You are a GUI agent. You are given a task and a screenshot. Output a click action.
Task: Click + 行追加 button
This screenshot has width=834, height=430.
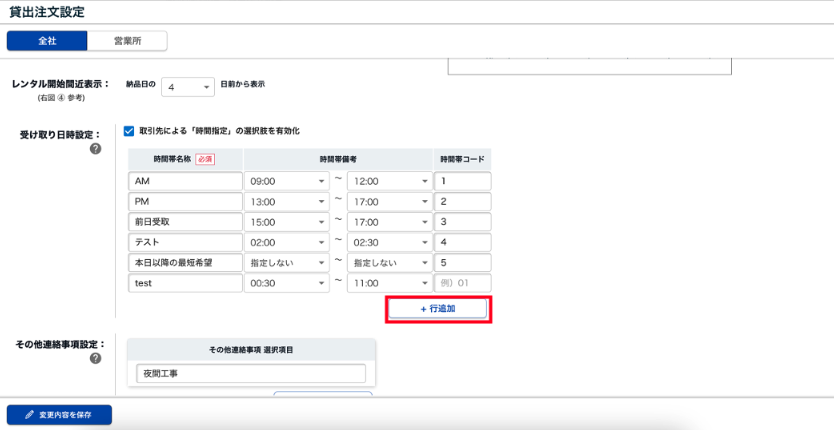point(438,309)
